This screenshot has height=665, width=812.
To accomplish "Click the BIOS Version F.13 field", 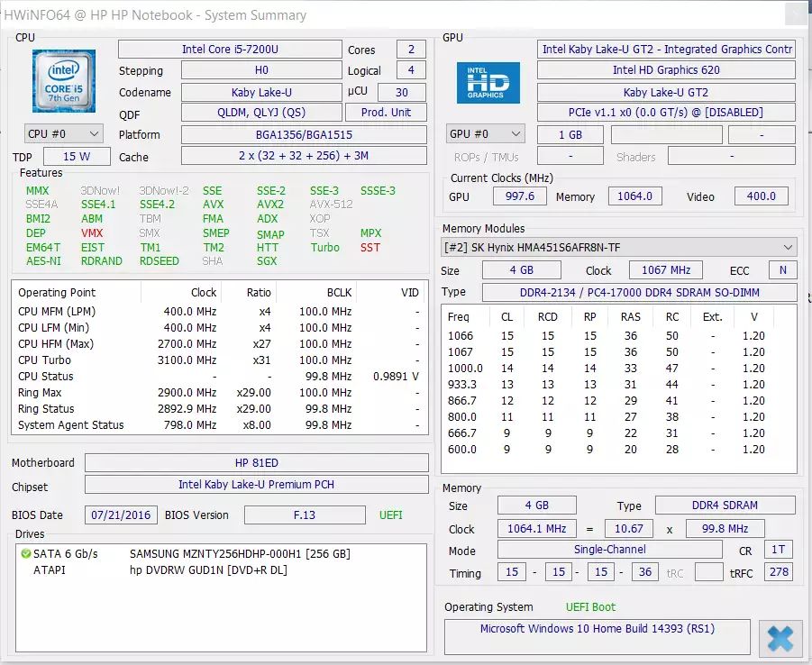I will tap(304, 515).
